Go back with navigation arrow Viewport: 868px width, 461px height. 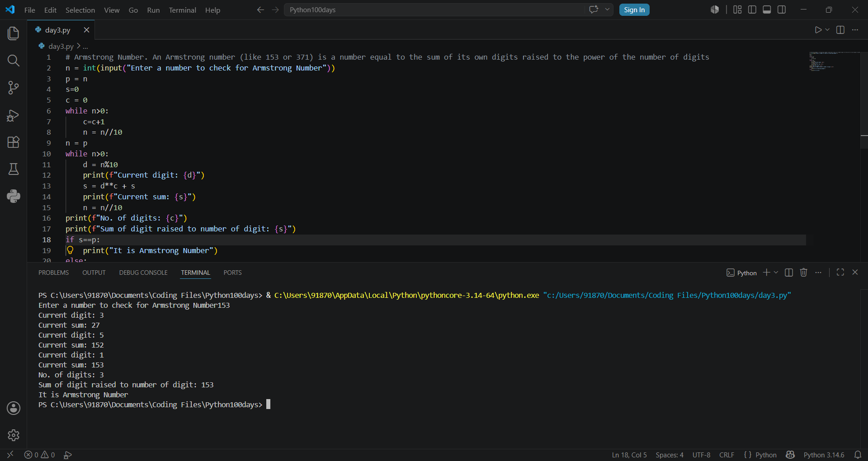click(260, 9)
